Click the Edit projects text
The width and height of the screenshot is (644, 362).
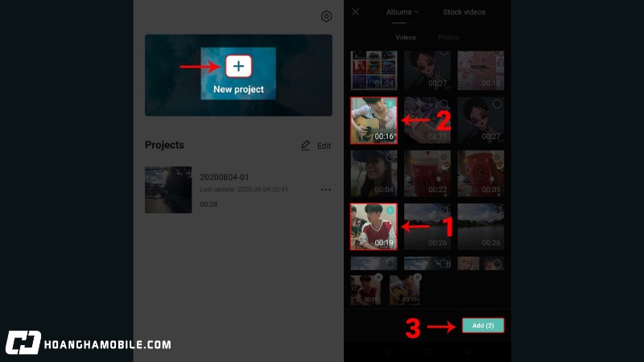[x=324, y=146]
